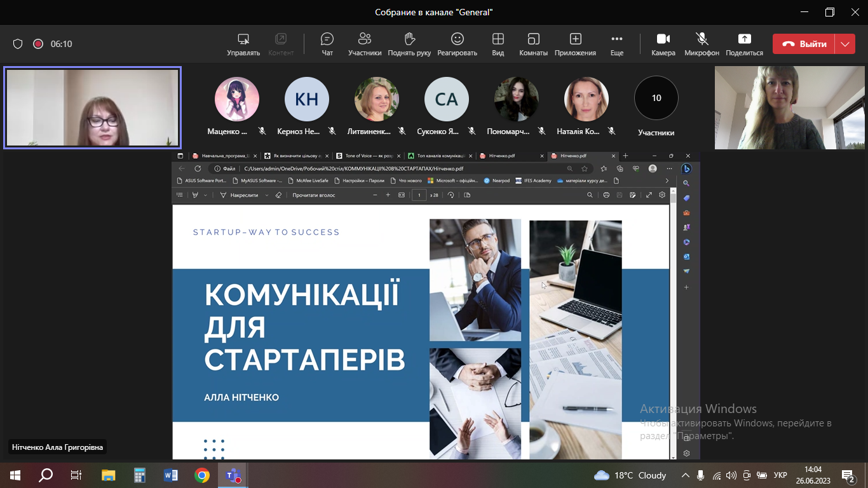Change the meeting View layout
The image size is (868, 488).
tap(498, 44)
